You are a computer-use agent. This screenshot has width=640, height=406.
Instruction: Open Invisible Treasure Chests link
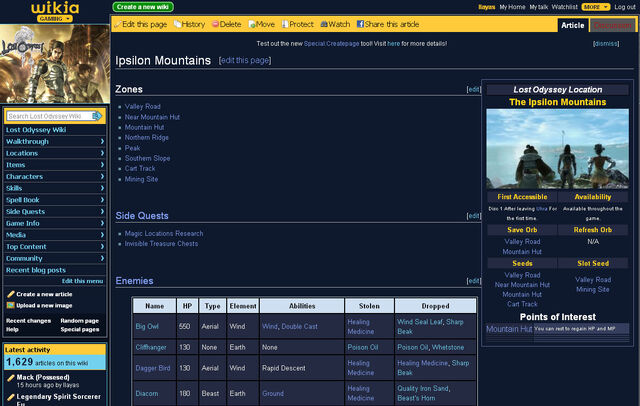(x=161, y=244)
